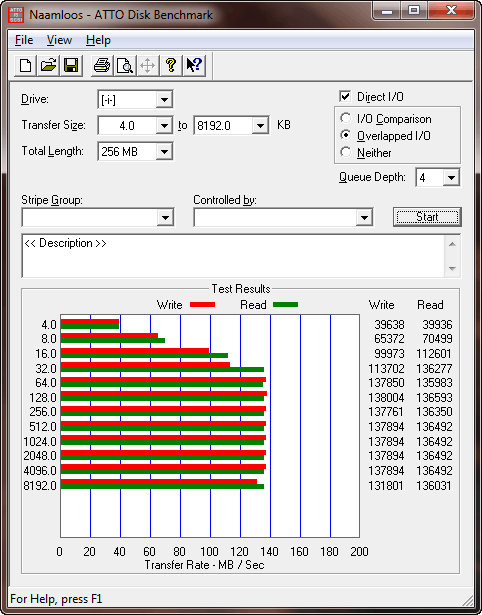Viewport: 482px width, 615px height.
Task: Open the View menu
Action: (x=59, y=40)
